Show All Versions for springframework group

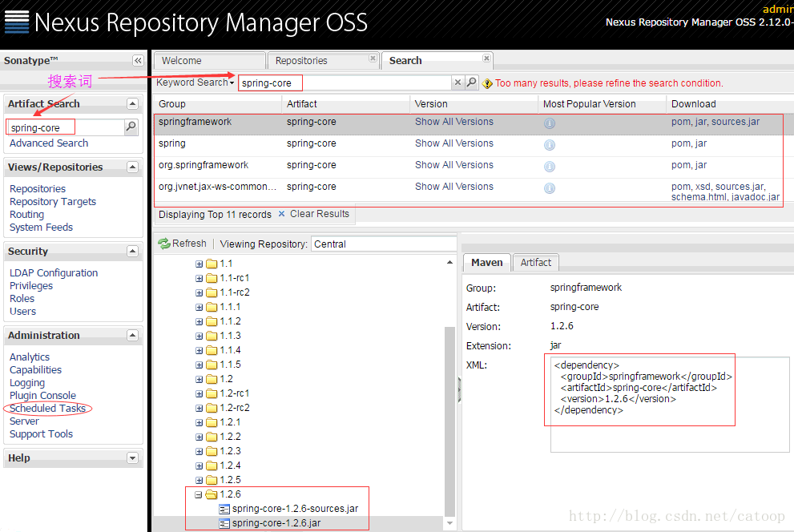(x=453, y=122)
